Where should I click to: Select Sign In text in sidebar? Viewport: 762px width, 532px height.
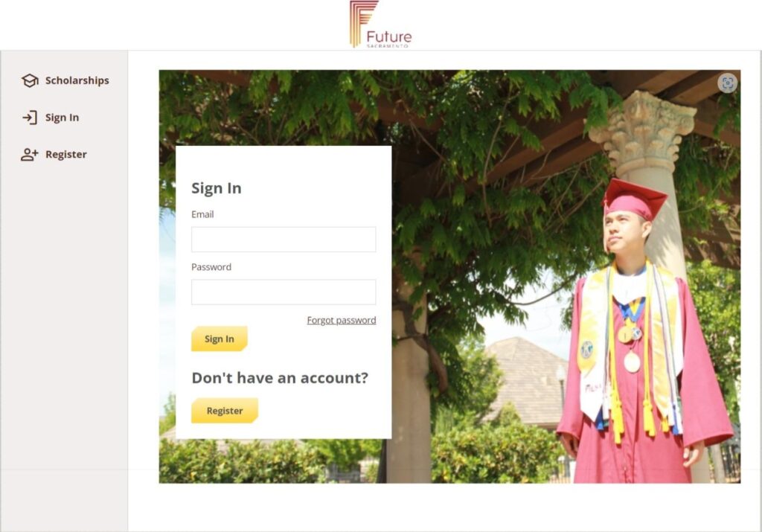[x=63, y=118]
